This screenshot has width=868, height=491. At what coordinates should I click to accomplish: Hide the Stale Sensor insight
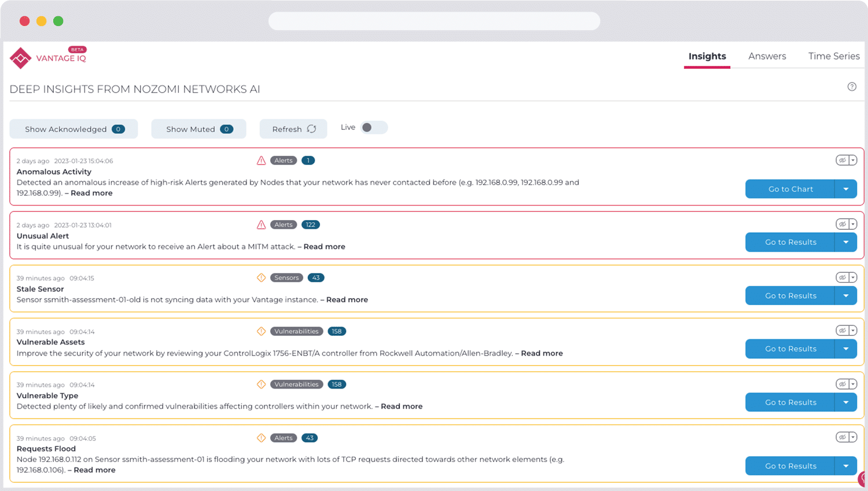[x=843, y=277]
